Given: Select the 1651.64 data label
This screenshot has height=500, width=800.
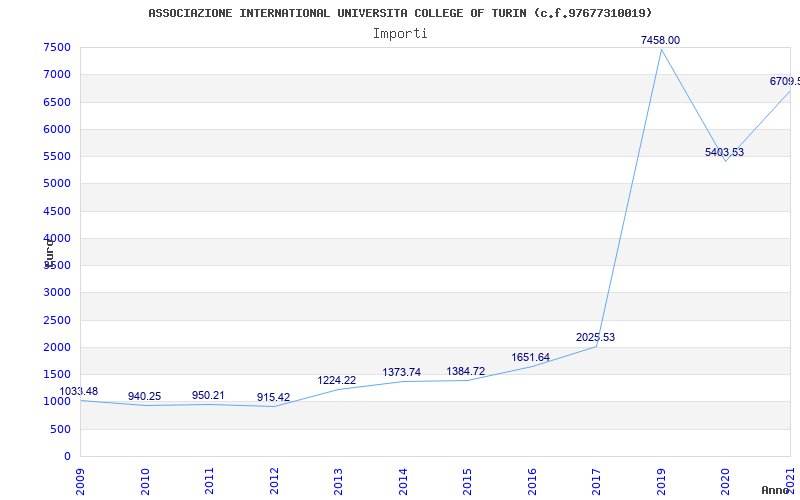Looking at the screenshot, I should tap(531, 357).
